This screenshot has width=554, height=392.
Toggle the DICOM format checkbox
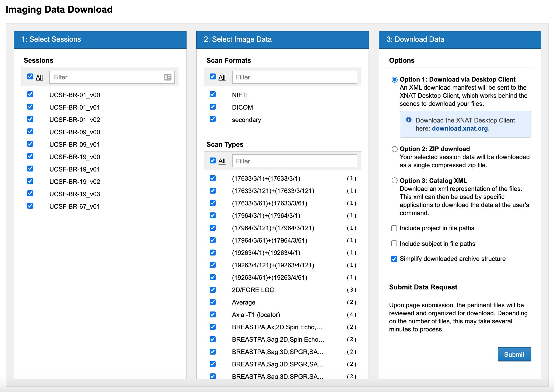point(213,107)
